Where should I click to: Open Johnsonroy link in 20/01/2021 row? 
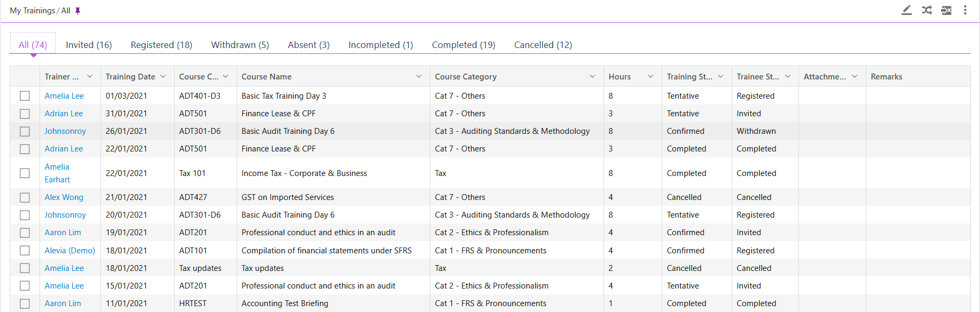(x=65, y=215)
